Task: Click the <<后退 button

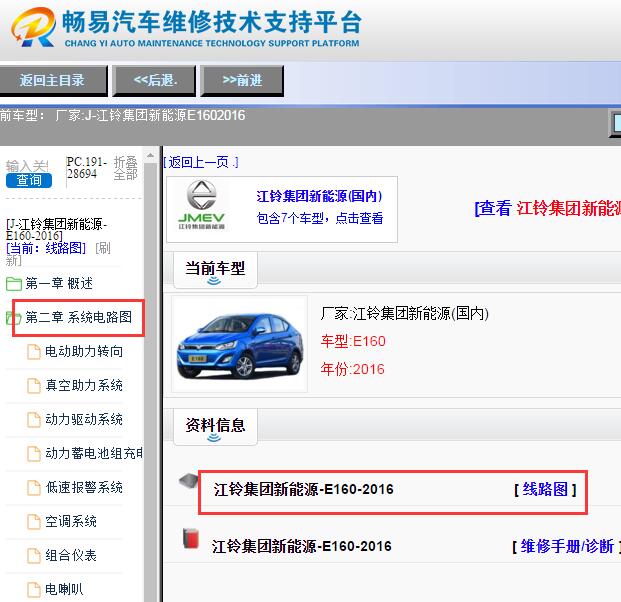Action: 154,80
